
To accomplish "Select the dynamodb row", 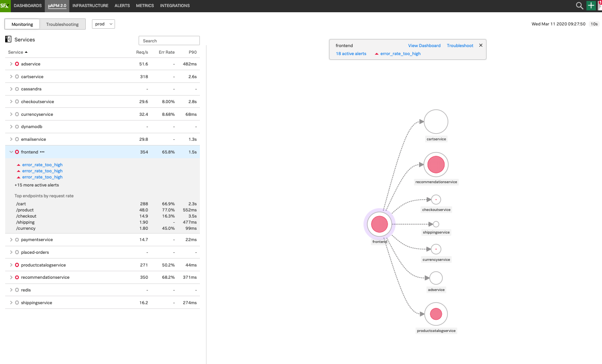I will [102, 127].
